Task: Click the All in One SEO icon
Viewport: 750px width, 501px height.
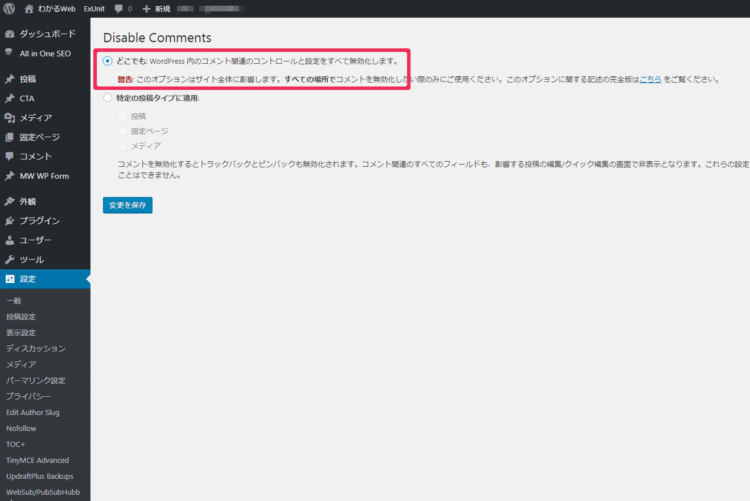Action: point(9,53)
